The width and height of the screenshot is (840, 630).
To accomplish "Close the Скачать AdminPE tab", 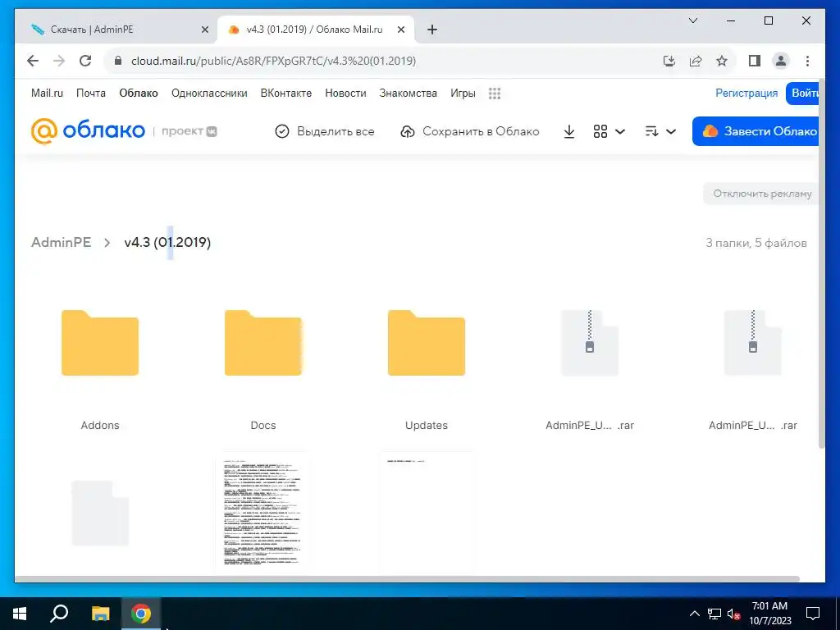I will pos(204,30).
